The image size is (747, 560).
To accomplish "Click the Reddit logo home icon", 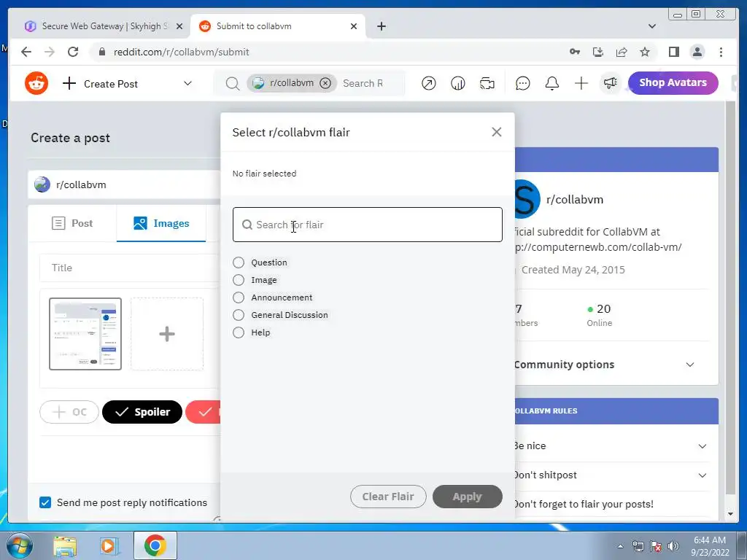I will (x=36, y=83).
